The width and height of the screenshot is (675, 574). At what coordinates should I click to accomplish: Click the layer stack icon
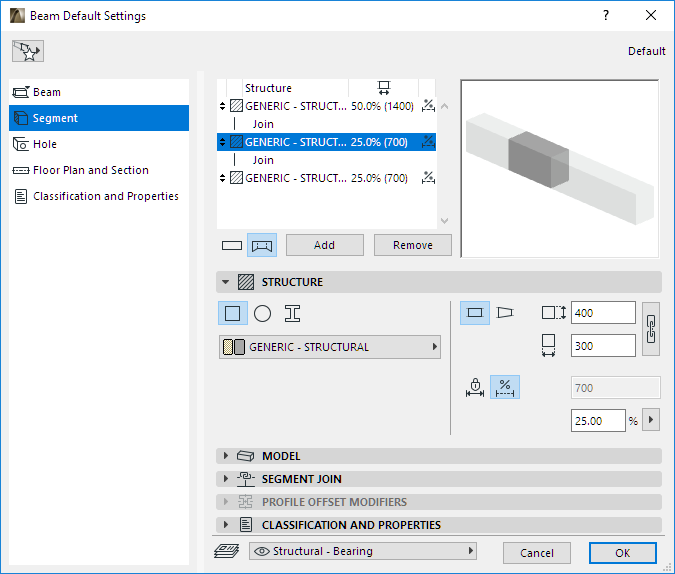click(x=227, y=551)
